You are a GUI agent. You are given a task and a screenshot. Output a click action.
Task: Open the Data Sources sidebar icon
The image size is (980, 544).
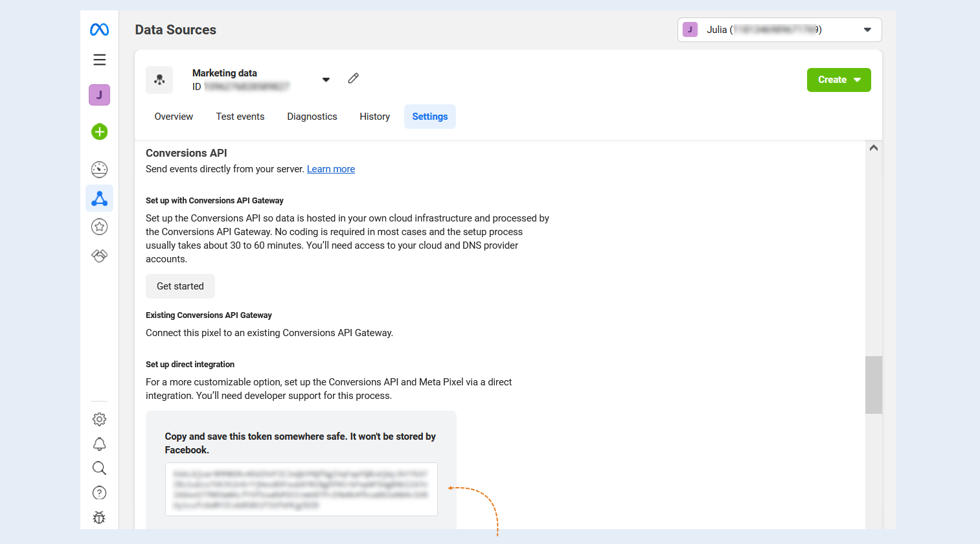point(99,198)
